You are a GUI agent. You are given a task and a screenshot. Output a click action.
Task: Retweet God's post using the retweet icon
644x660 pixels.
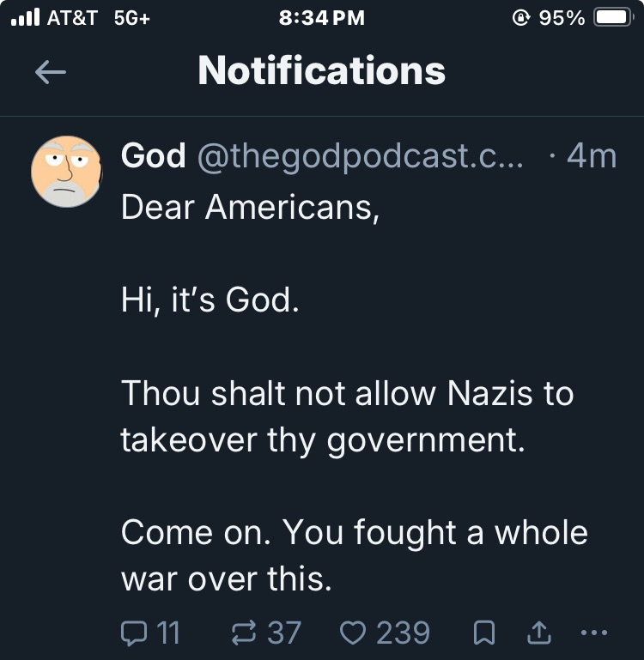(x=246, y=633)
